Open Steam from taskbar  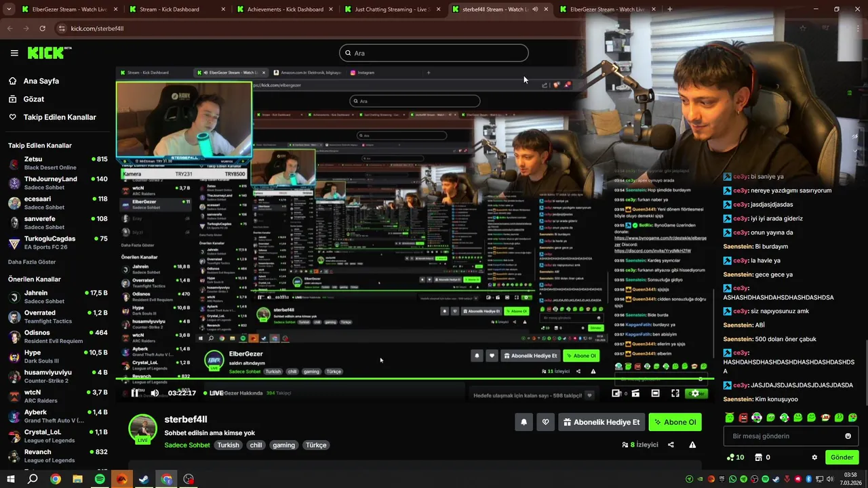[144, 479]
